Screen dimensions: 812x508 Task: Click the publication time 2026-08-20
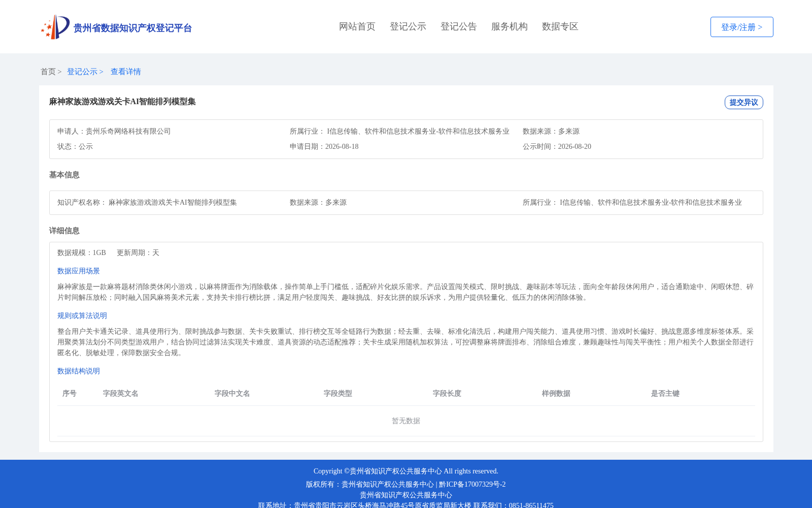(574, 146)
